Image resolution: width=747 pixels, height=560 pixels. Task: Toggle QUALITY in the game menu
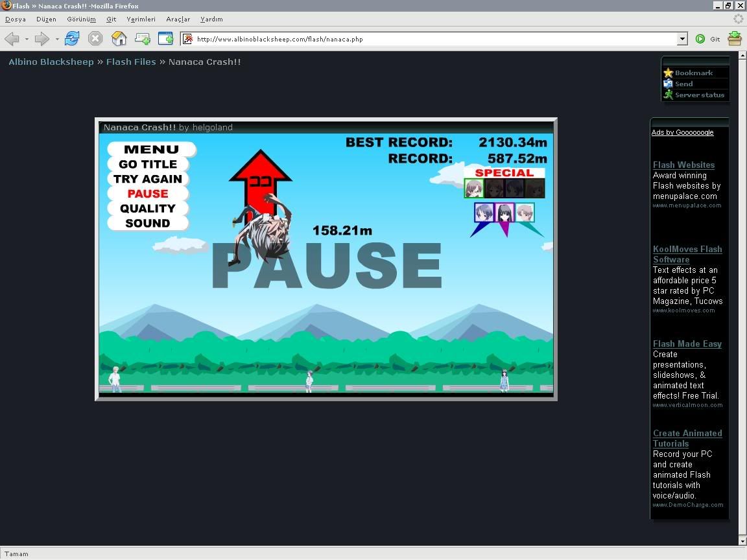pyautogui.click(x=148, y=209)
